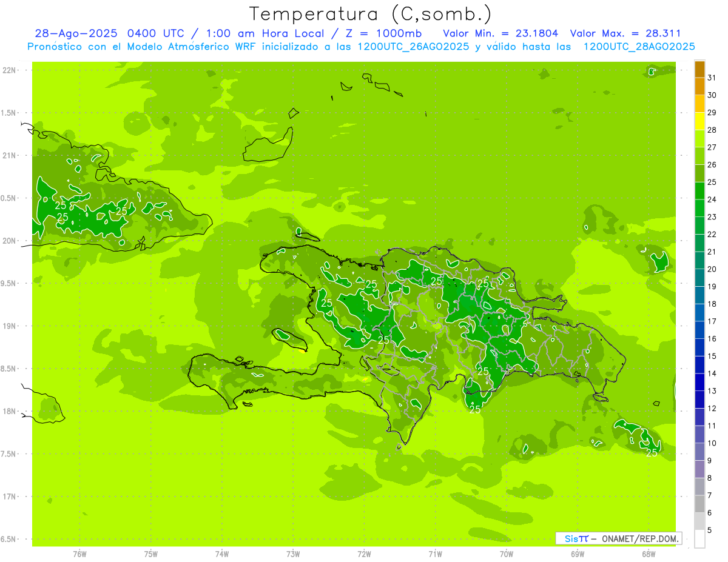Image resolution: width=728 pixels, height=562 pixels.
Task: Click the colorbar label '5'
Action: 710,530
